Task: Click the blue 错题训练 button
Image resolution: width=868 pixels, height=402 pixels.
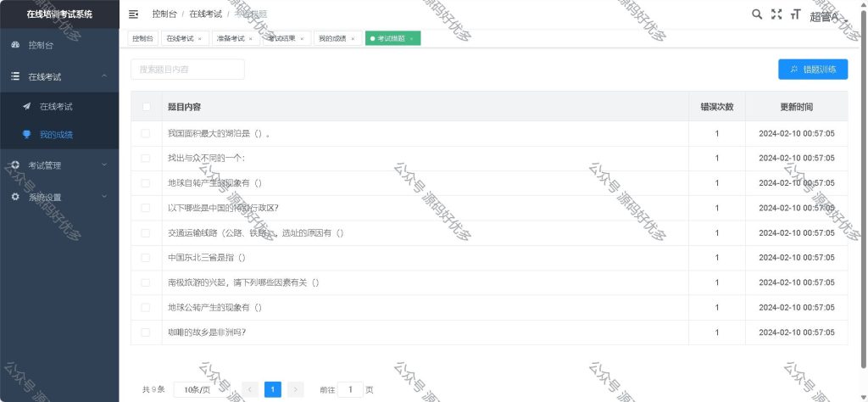Action: pyautogui.click(x=813, y=70)
